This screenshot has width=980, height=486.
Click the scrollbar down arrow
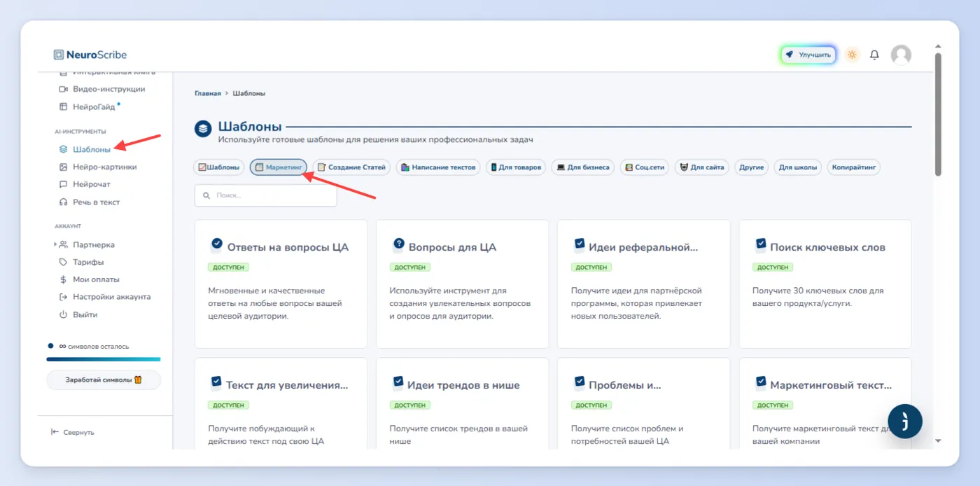coord(938,441)
